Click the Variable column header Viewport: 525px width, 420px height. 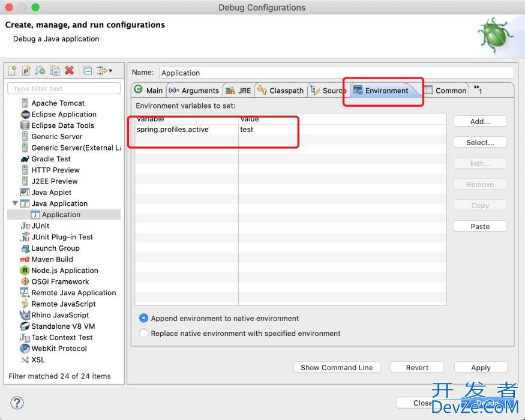pyautogui.click(x=187, y=119)
